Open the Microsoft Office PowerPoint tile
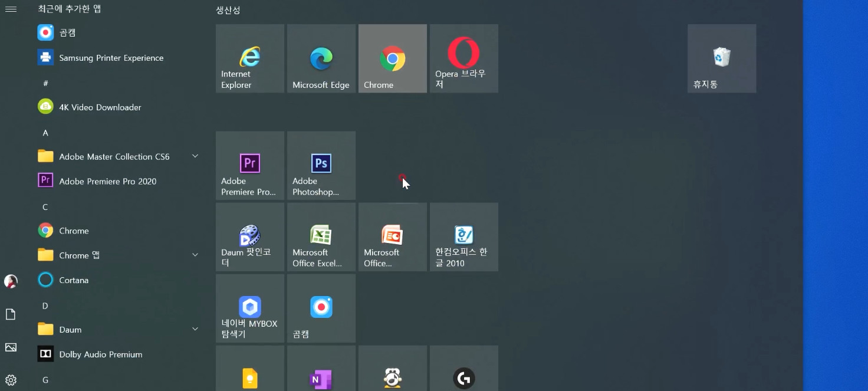The width and height of the screenshot is (868, 391). [393, 237]
